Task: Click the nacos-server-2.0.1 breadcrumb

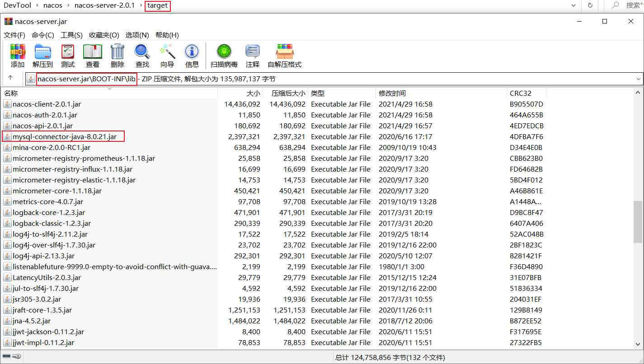Action: click(104, 5)
